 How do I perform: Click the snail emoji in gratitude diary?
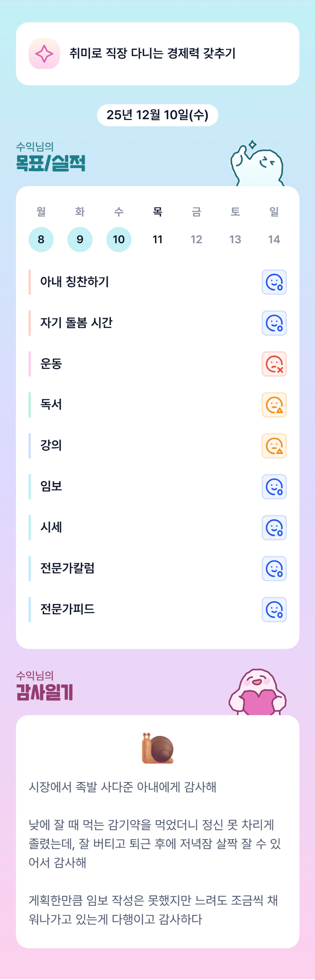pos(158,749)
